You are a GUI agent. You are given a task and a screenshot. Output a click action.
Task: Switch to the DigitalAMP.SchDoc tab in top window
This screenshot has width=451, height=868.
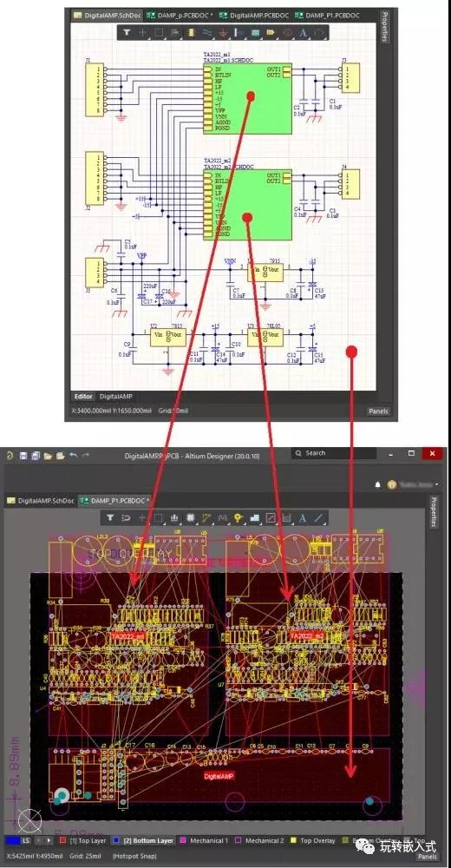(107, 16)
